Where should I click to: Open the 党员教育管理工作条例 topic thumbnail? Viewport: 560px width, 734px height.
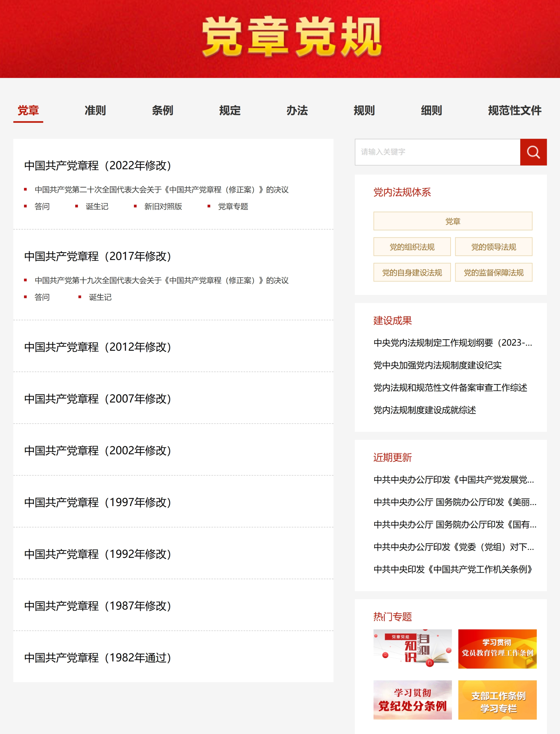(497, 649)
